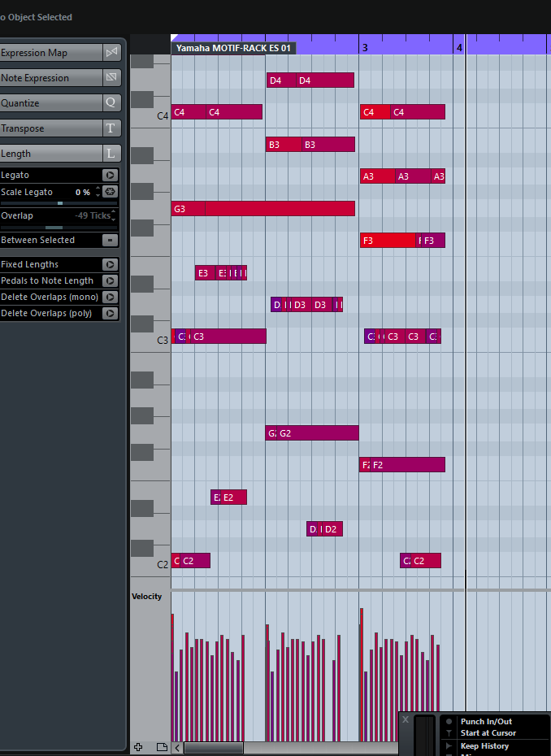Close the record mode popup with X
This screenshot has height=756, width=551.
406,719
